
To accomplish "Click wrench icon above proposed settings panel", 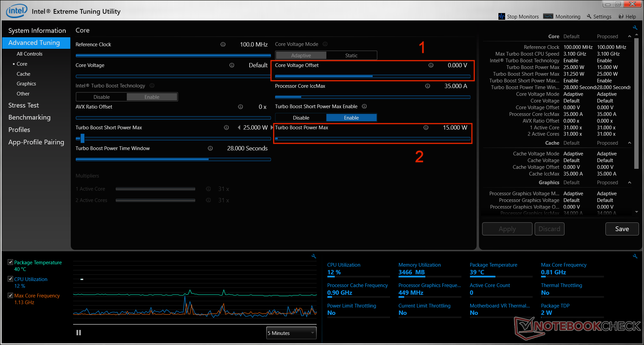I will 635,28.
